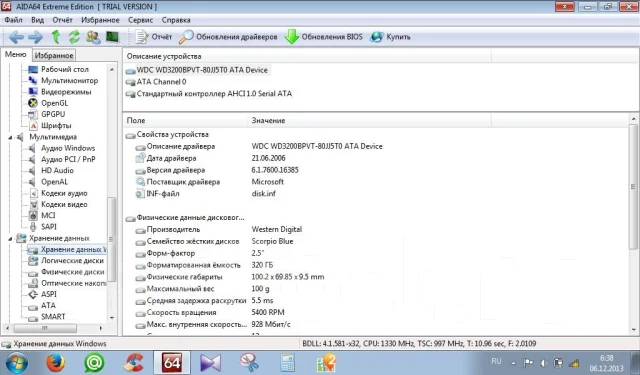Screen dimensions: 640x375
Task: Select ATA in the tree
Action: [48, 306]
